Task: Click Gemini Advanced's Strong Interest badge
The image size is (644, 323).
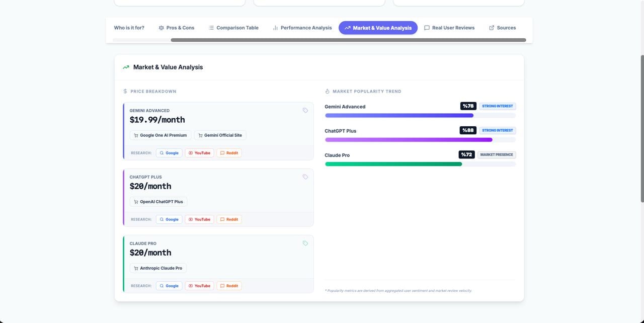Action: pyautogui.click(x=498, y=106)
